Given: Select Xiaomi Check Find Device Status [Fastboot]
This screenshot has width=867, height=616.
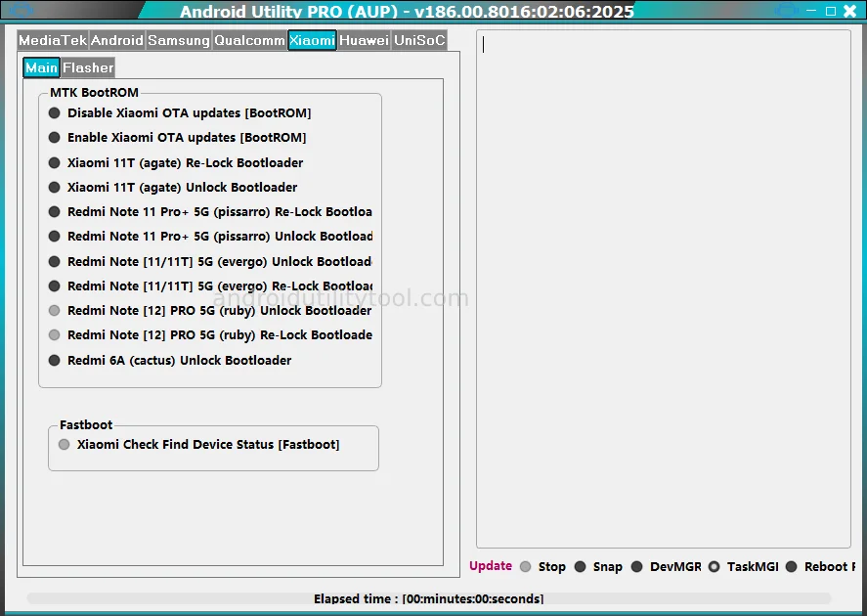Looking at the screenshot, I should [x=199, y=444].
